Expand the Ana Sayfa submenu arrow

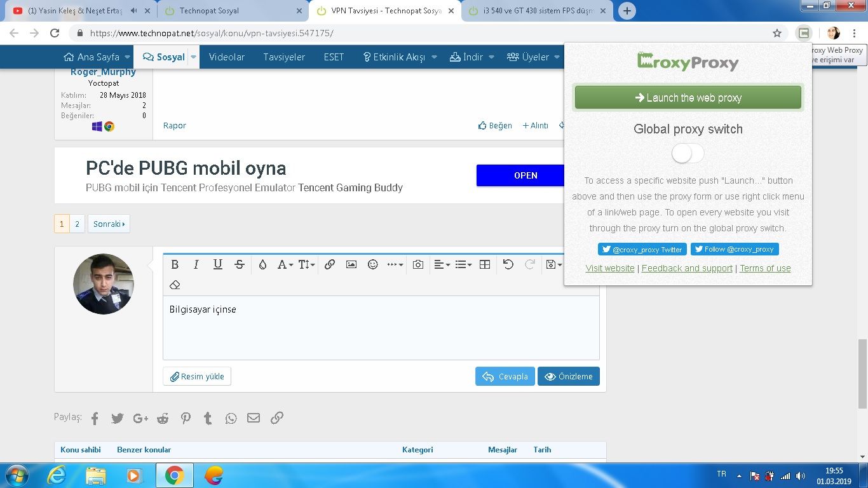coord(128,57)
